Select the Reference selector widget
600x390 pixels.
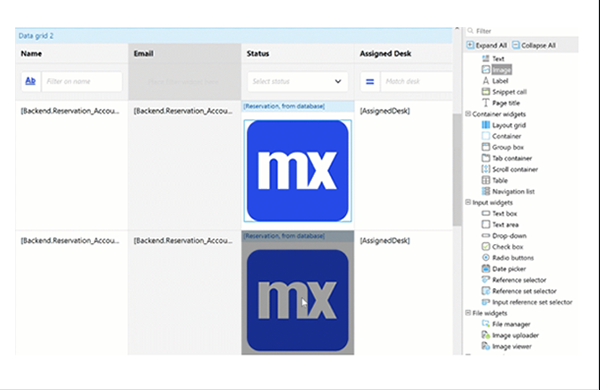[519, 280]
